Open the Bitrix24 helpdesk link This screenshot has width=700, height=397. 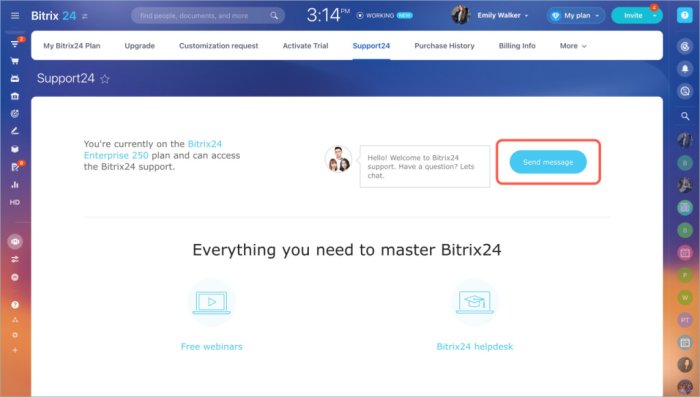pos(475,347)
